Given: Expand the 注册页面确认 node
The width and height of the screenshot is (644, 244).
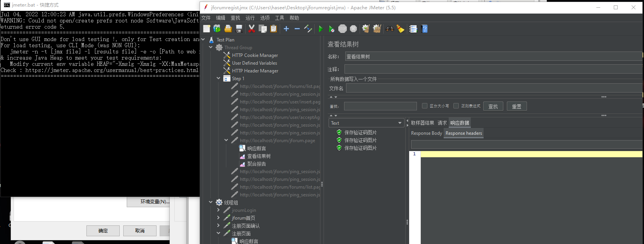Looking at the screenshot, I should click(219, 225).
